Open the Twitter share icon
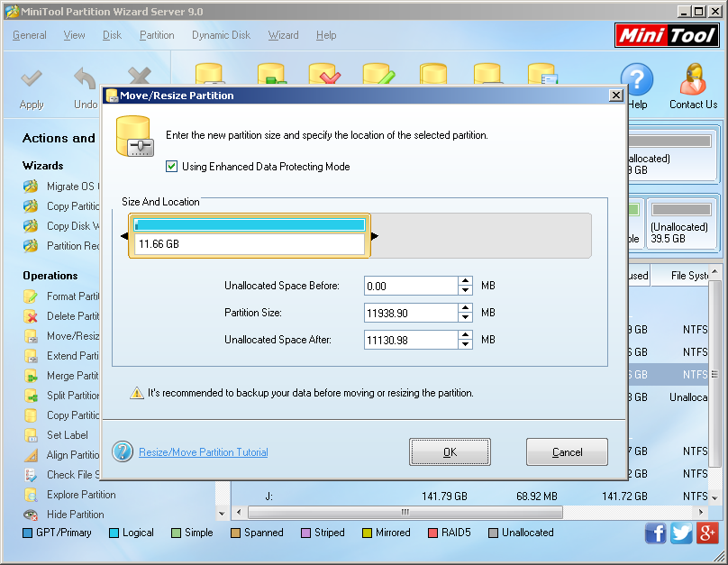Viewport: 728px width, 565px height. 681,533
